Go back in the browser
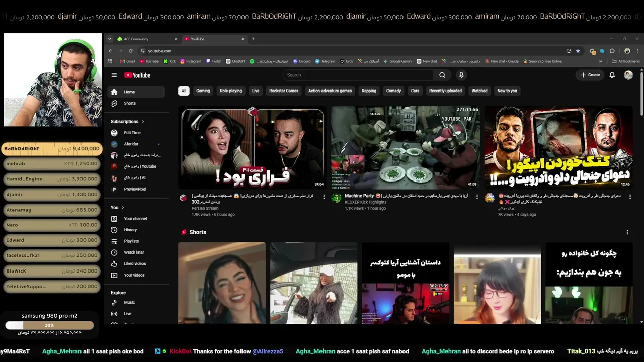Viewport: 644px width, 362px height. 111,51
